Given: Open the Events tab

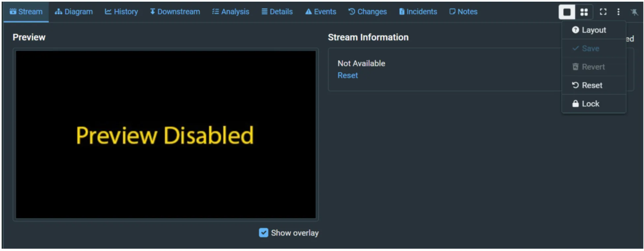Looking at the screenshot, I should pos(321,12).
